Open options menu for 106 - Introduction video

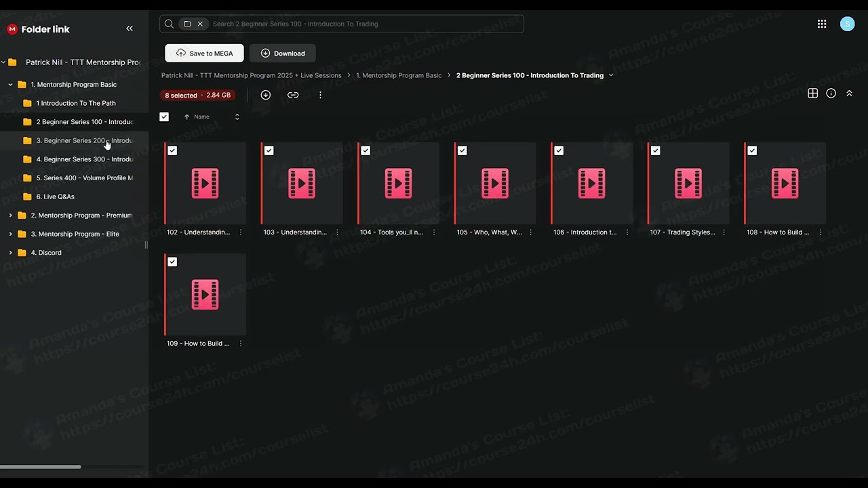click(x=627, y=232)
